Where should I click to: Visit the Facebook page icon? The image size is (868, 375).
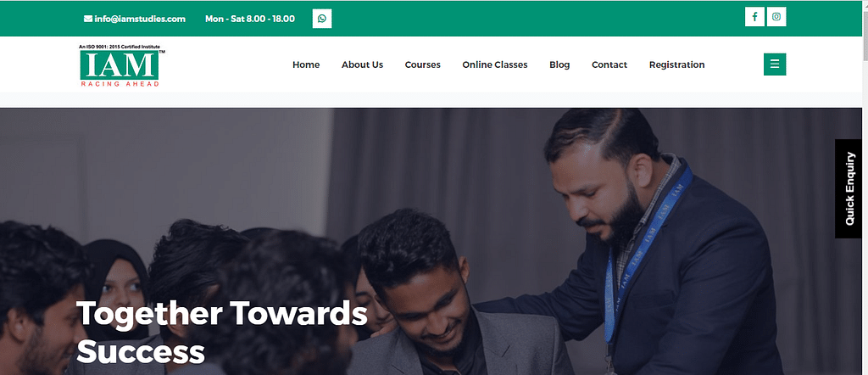pos(754,17)
